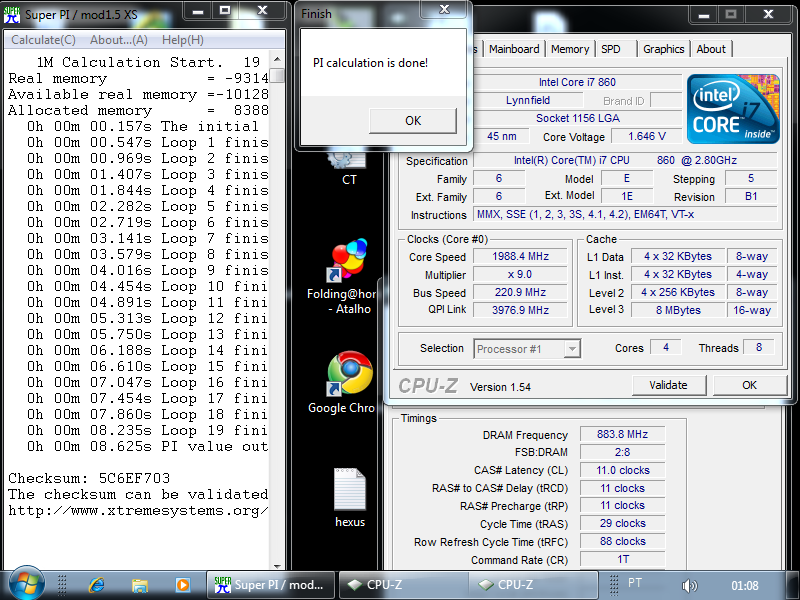The width and height of the screenshot is (800, 600).
Task: Click the Instructions list MMX, SSE field
Action: (625, 214)
